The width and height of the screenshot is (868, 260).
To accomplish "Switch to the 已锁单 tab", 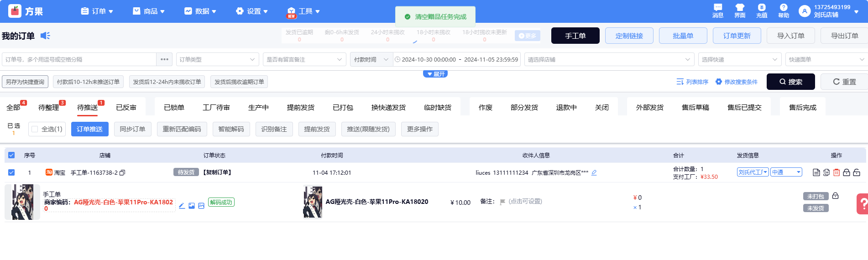I will click(174, 107).
